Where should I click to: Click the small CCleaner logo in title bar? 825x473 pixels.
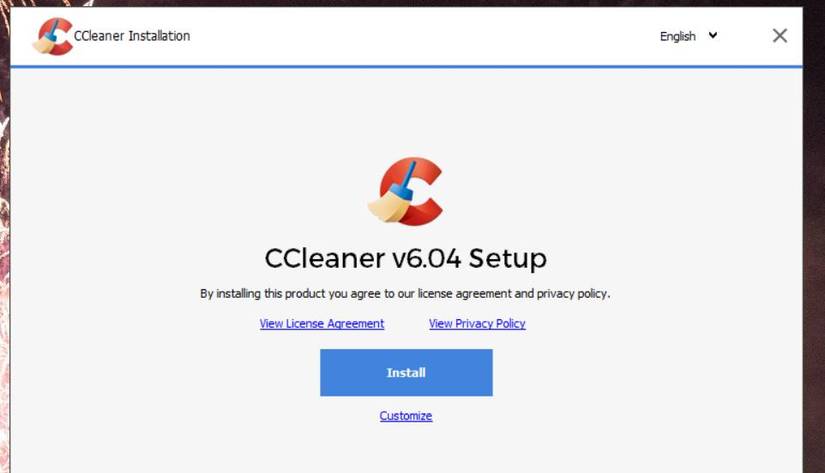coord(52,36)
